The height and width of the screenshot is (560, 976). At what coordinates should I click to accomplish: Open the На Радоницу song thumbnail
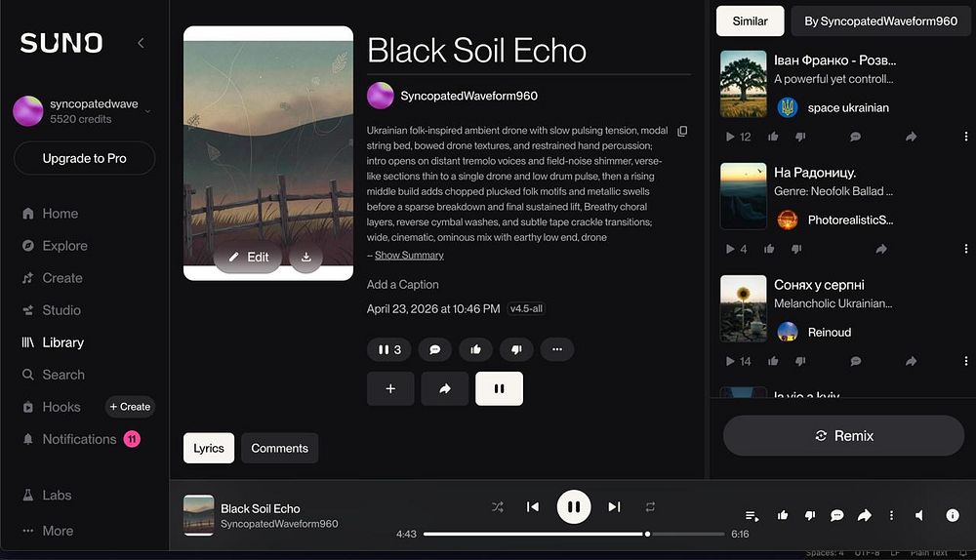tap(743, 196)
